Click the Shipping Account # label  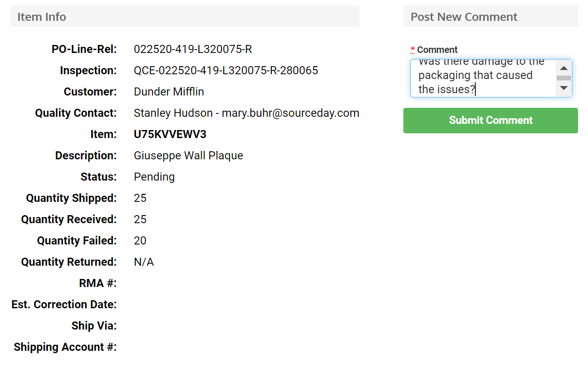[x=65, y=347]
